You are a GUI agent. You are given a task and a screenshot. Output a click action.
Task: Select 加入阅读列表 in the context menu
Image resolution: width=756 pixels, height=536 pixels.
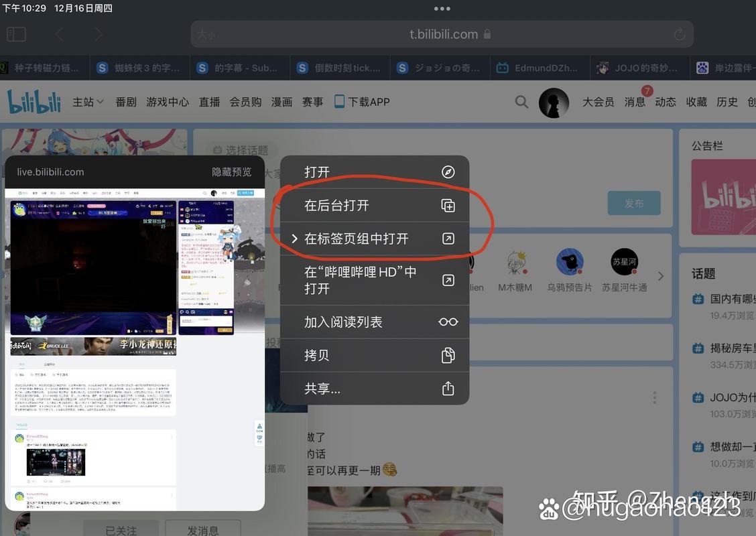pos(375,322)
